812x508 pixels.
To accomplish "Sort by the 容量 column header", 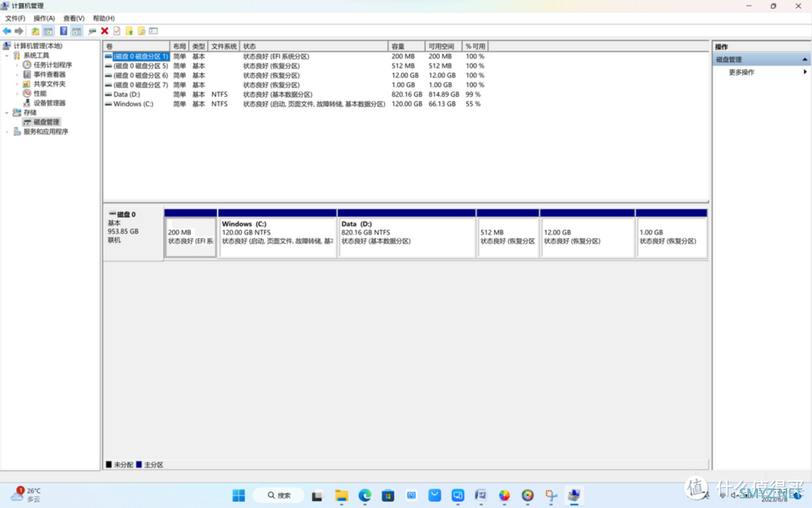I will (x=407, y=46).
